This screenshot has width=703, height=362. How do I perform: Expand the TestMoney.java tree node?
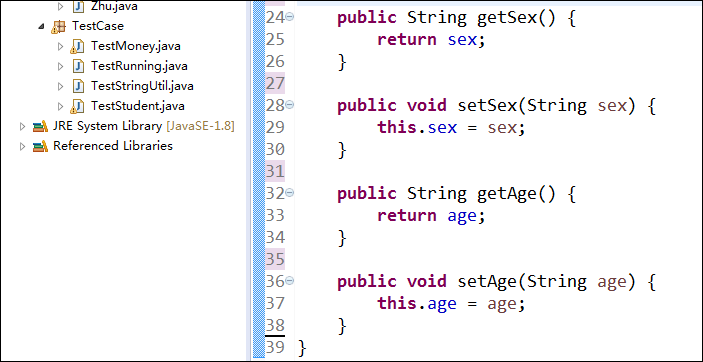pyautogui.click(x=61, y=46)
